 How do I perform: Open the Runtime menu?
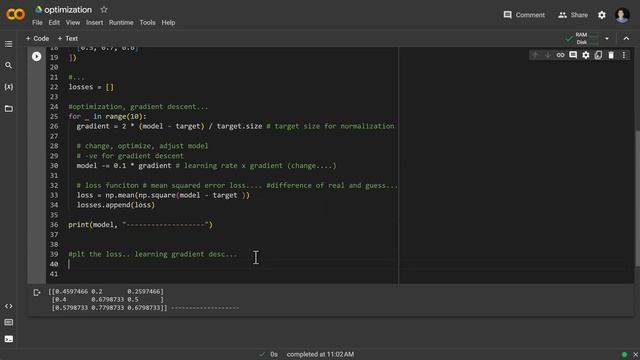(121, 22)
